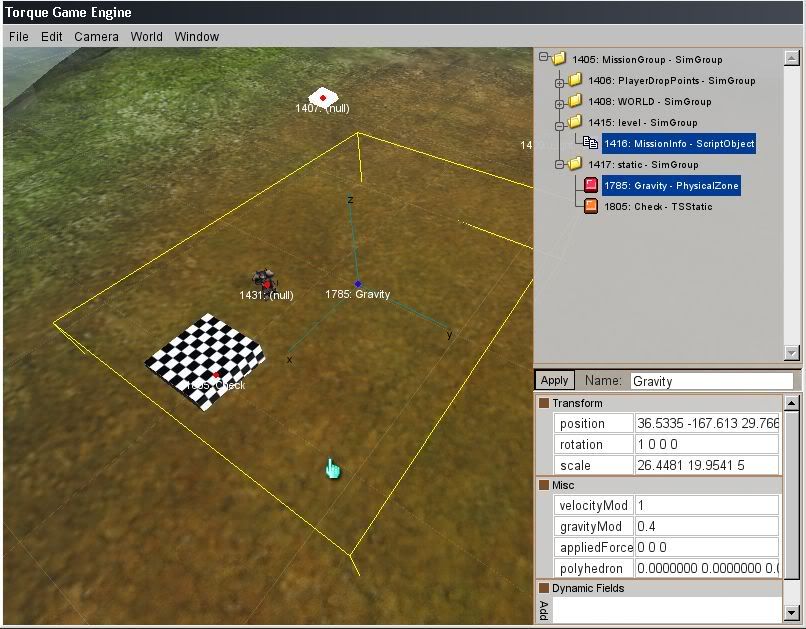Viewport: 806px width, 629px height.
Task: Expand the WORLD SimGroup tree node
Action: click(560, 101)
